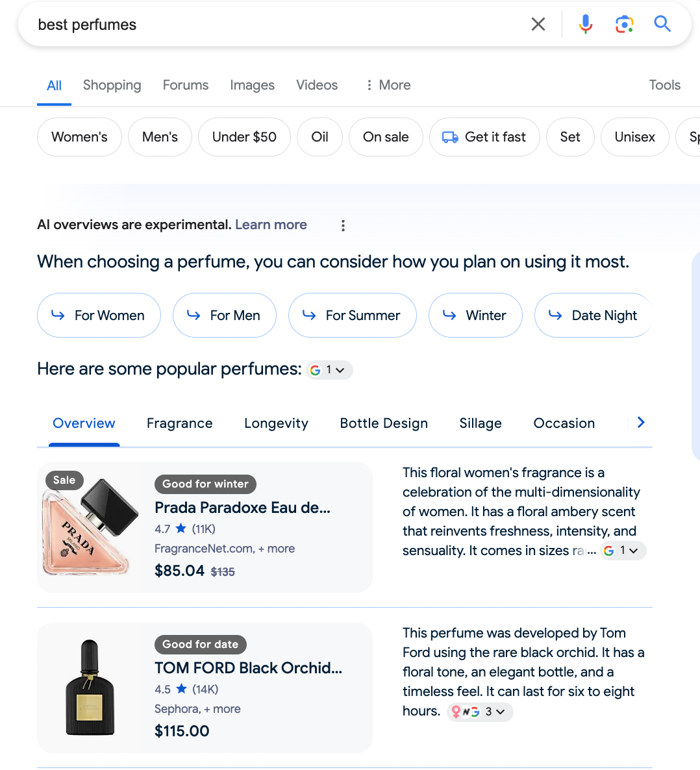Select the Fragrance comparison tab
The image size is (700, 770).
click(x=180, y=423)
